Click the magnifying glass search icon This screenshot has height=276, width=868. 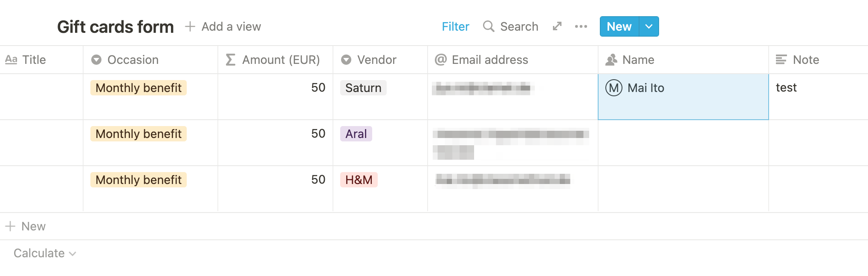click(x=489, y=26)
